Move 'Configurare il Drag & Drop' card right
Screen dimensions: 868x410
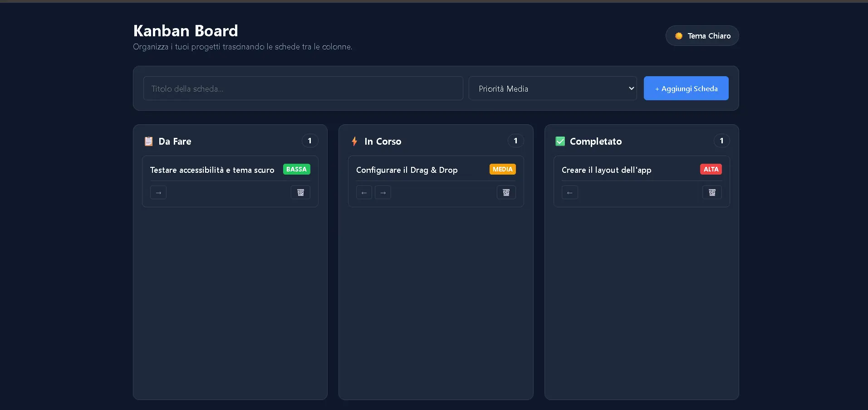point(383,192)
